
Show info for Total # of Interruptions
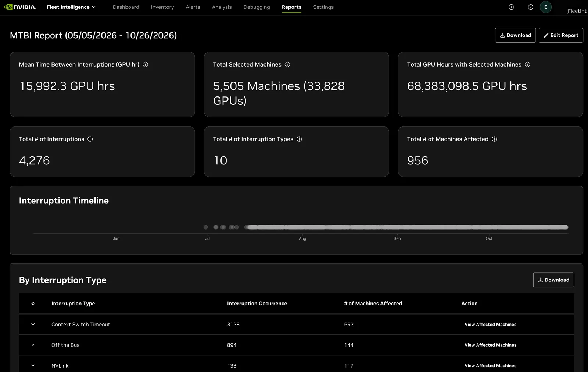pyautogui.click(x=90, y=139)
